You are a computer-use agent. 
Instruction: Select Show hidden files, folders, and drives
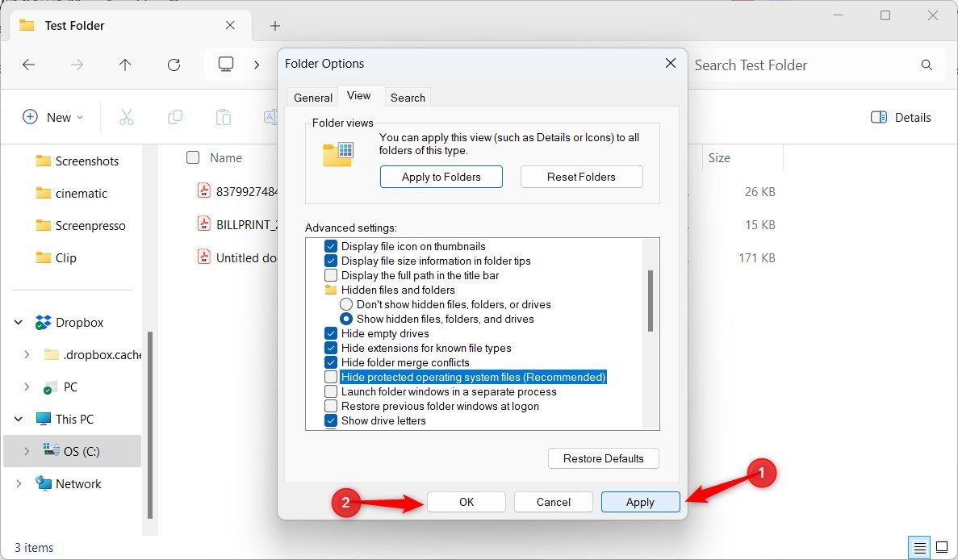click(346, 319)
